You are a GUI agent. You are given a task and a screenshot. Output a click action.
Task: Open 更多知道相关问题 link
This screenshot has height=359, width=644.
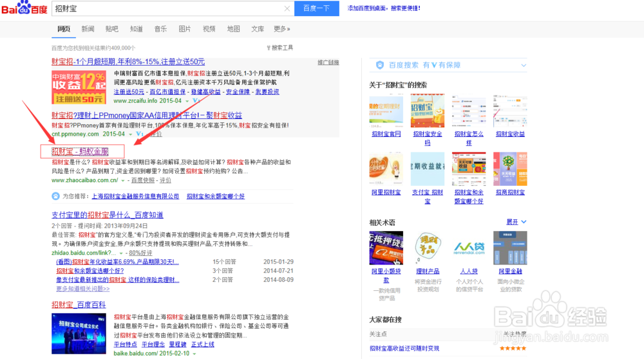[x=83, y=289]
